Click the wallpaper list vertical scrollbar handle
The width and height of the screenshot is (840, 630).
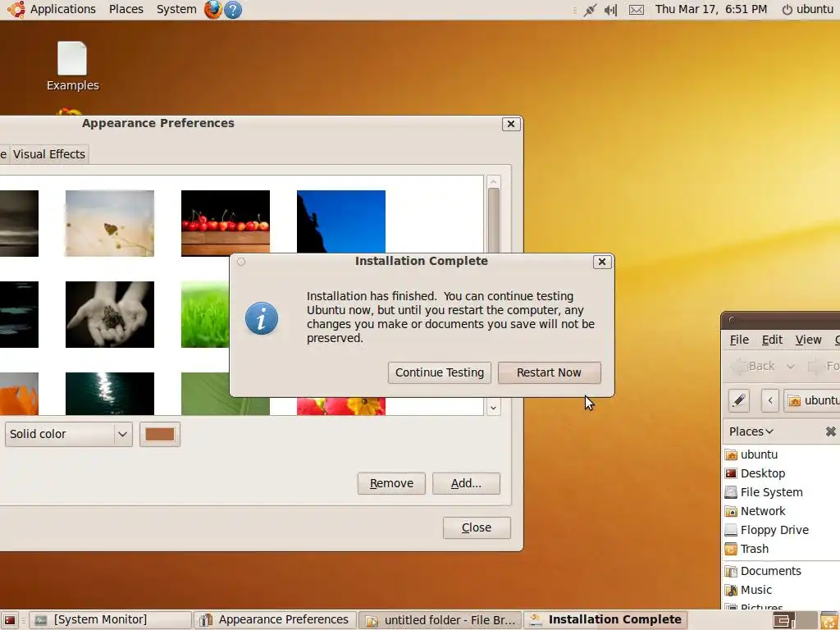(x=493, y=220)
